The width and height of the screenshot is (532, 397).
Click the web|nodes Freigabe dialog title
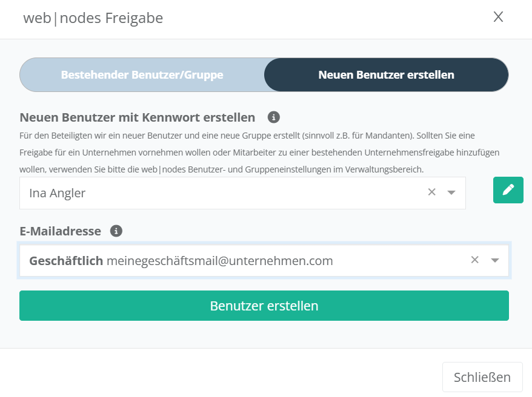pyautogui.click(x=93, y=18)
